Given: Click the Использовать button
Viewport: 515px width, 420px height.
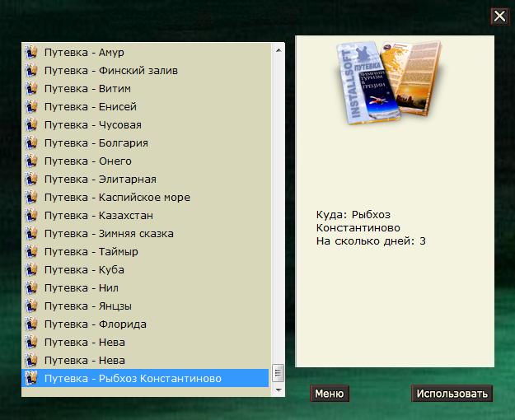Looking at the screenshot, I should (452, 393).
